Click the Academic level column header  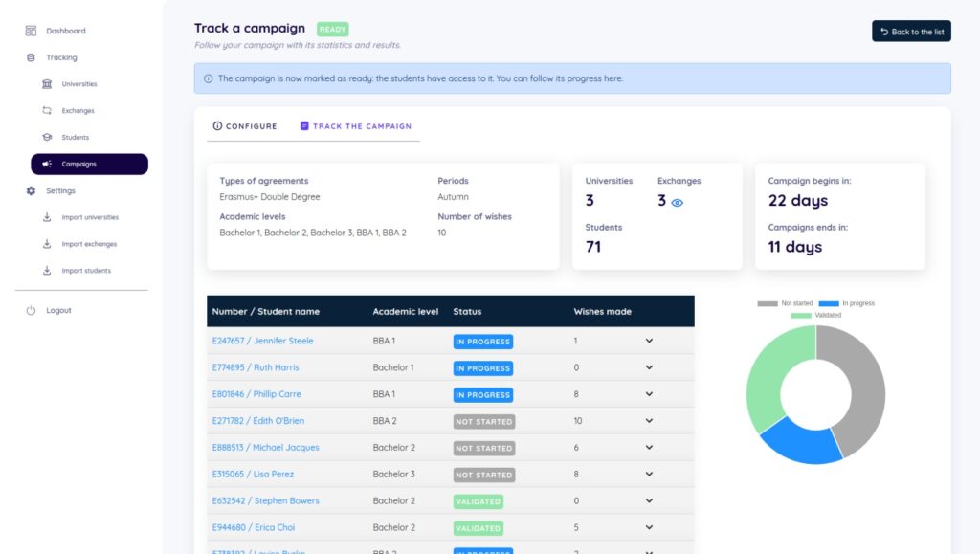pyautogui.click(x=406, y=311)
